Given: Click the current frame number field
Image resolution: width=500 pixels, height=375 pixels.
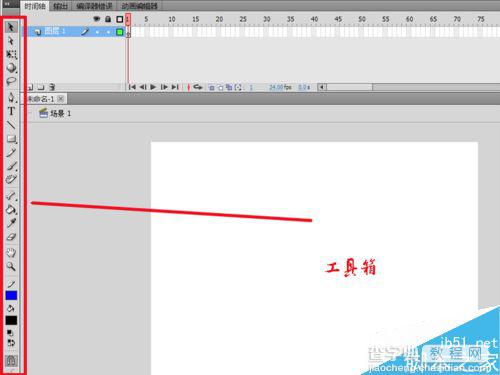Looking at the screenshot, I should (x=251, y=87).
